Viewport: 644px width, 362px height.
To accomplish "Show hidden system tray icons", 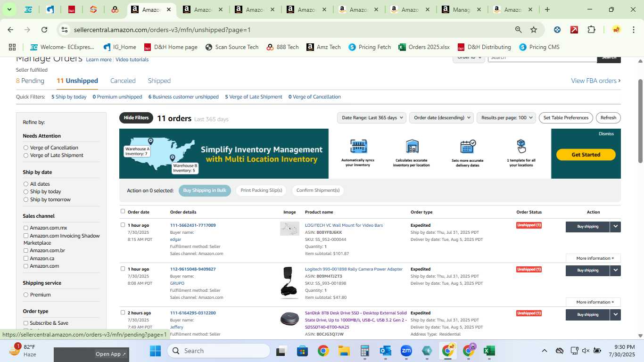I will click(x=544, y=351).
